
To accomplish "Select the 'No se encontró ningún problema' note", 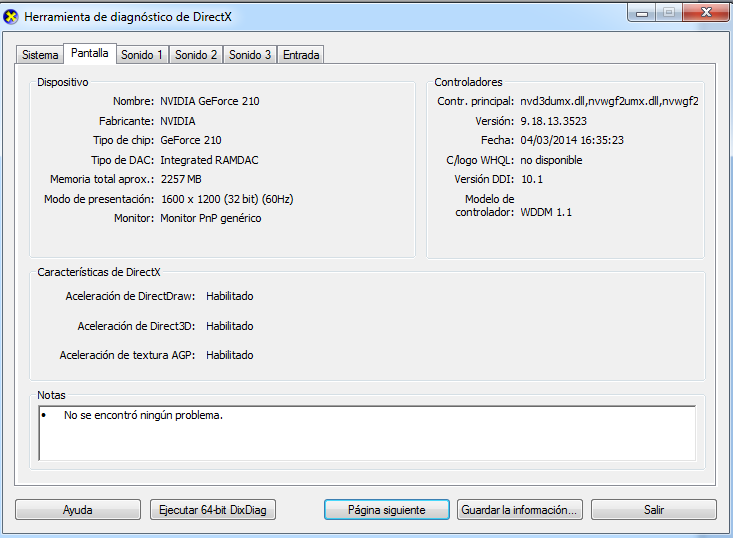I will pyautogui.click(x=143, y=415).
